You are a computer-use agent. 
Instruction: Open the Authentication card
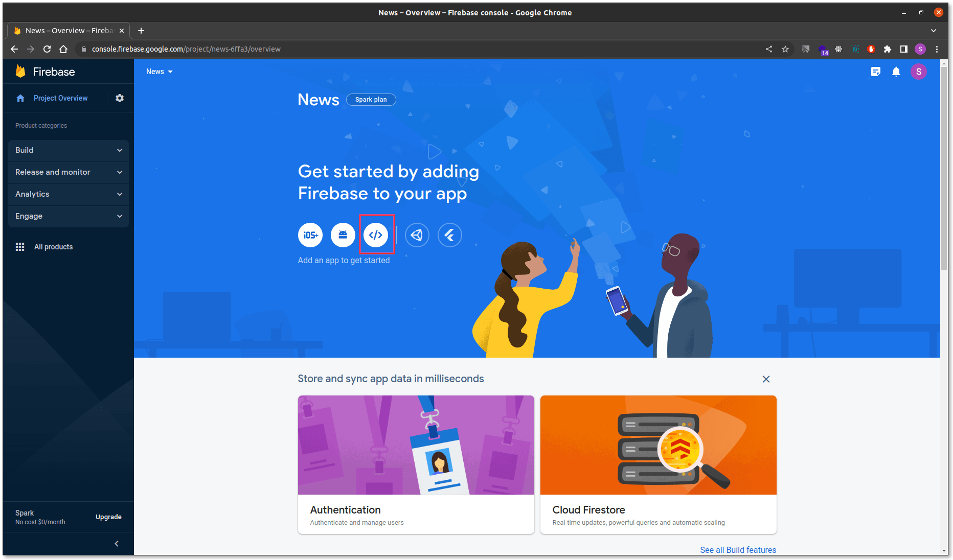point(416,464)
